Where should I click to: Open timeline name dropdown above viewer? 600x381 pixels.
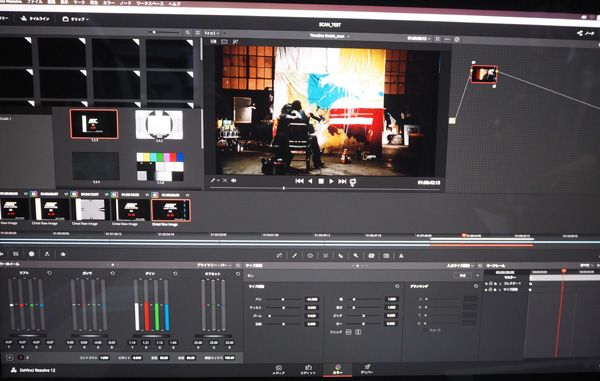(330, 36)
